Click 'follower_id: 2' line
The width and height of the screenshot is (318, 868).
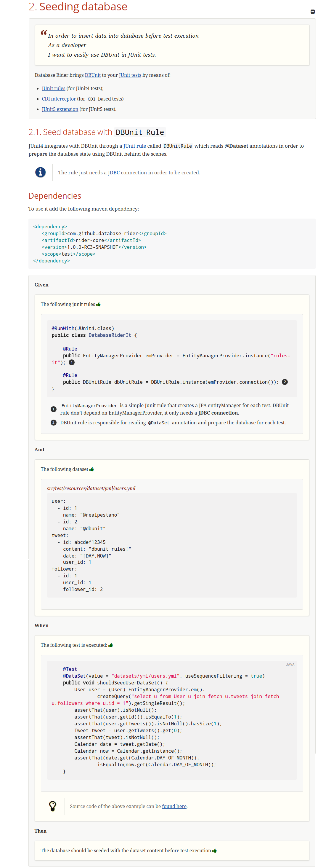[x=83, y=590]
